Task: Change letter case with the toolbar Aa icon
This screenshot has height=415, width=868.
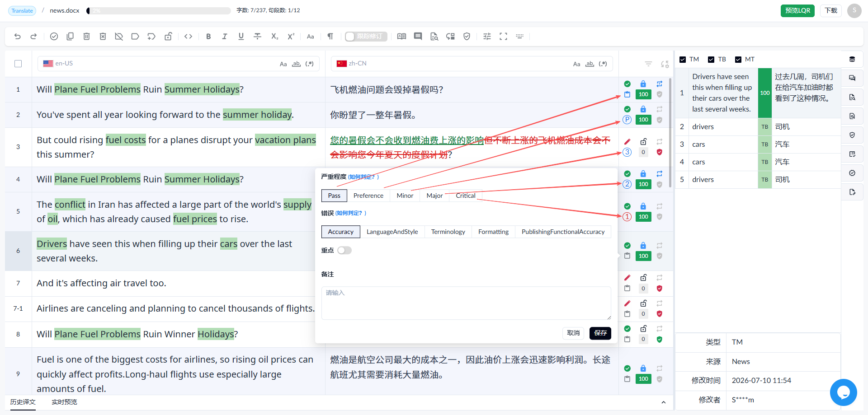Action: coord(310,37)
